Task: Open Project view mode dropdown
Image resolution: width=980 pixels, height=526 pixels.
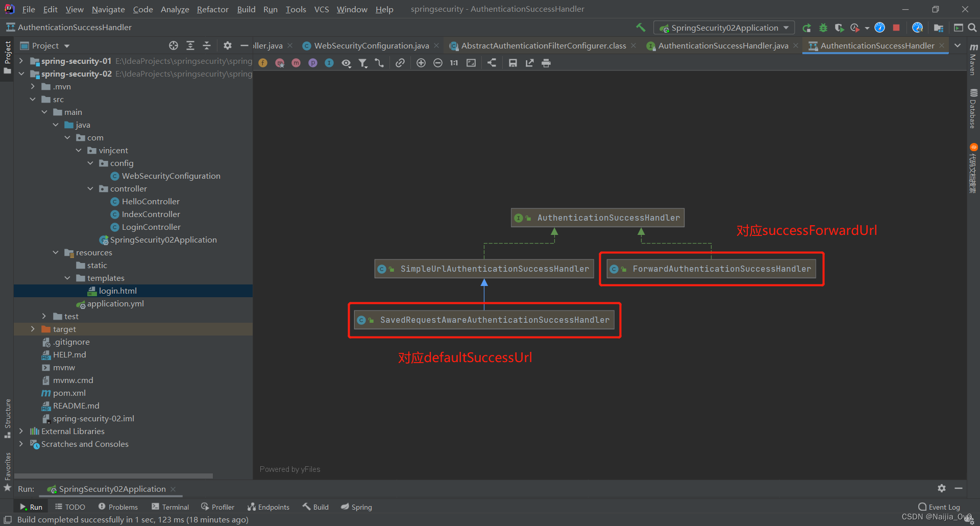Action: point(45,45)
